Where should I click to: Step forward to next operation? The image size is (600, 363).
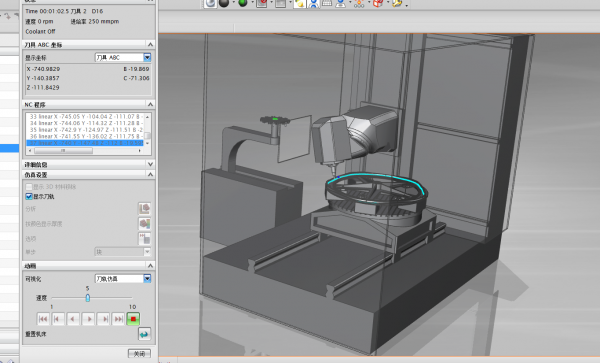[103, 318]
